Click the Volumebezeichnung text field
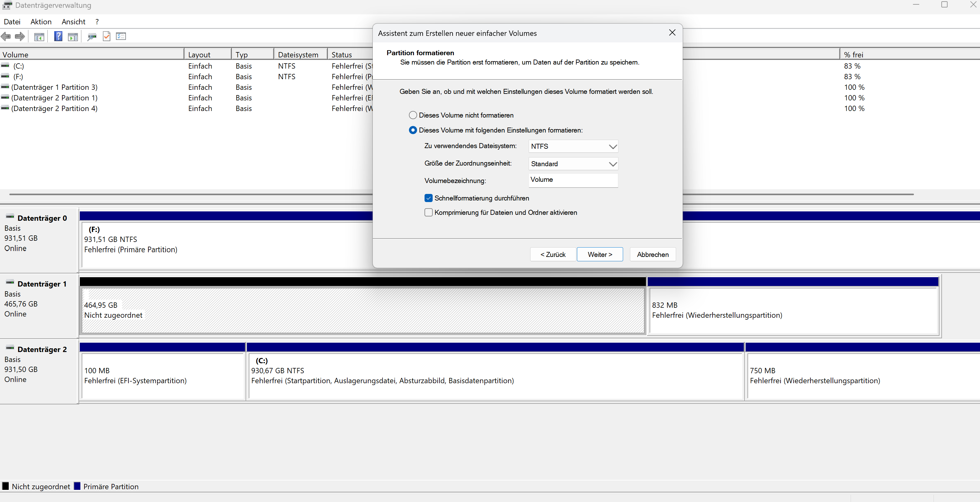This screenshot has width=980, height=502. coord(573,180)
